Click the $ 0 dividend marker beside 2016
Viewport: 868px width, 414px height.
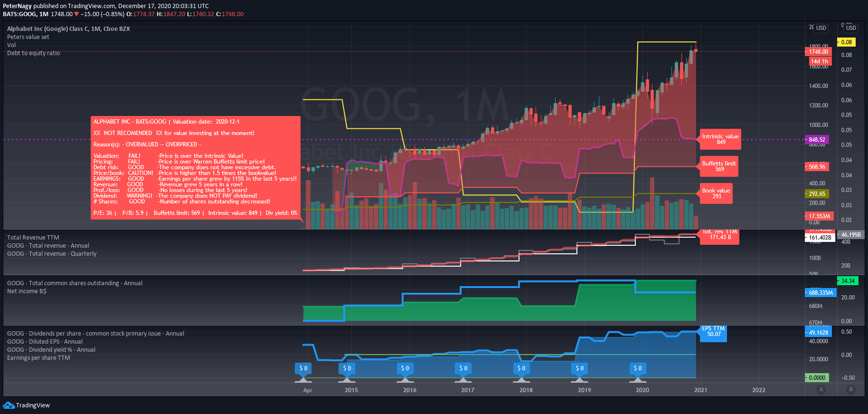click(405, 368)
